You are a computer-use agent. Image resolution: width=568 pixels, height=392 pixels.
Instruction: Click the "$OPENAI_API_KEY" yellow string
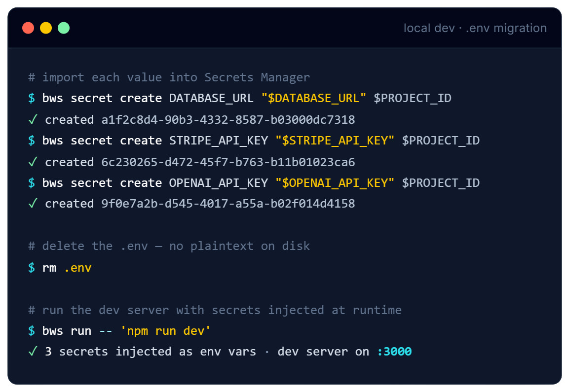tap(335, 183)
